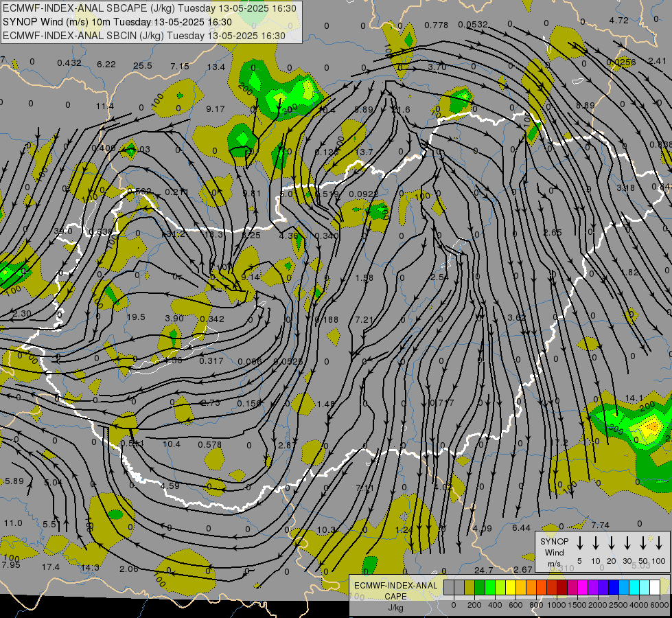Click the 1.82 value on the map

tap(629, 273)
